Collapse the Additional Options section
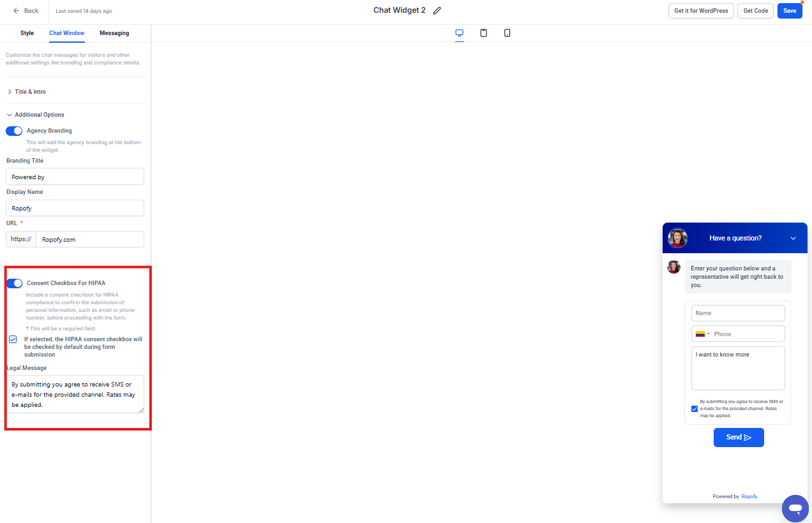The height and width of the screenshot is (523, 812). (39, 115)
